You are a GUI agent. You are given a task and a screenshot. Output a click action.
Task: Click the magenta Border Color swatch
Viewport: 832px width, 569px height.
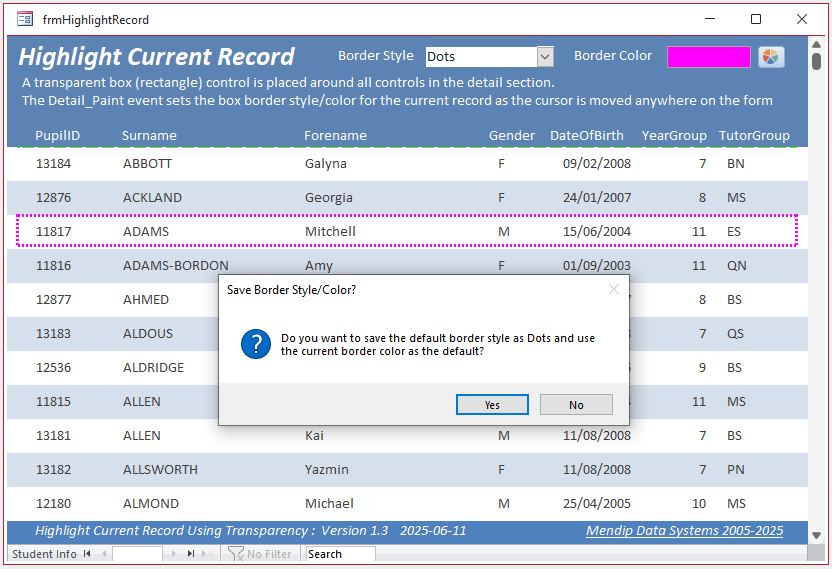[x=708, y=57]
